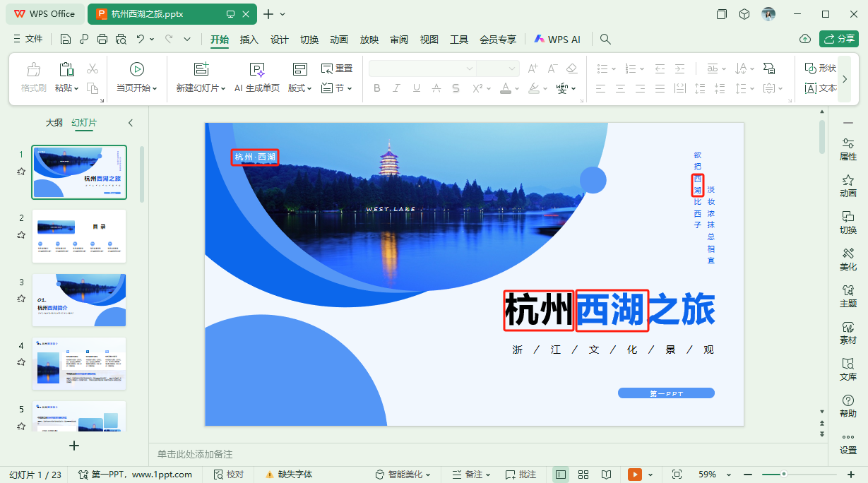The image size is (868, 483).
Task: Toggle bold formatting
Action: coord(376,88)
